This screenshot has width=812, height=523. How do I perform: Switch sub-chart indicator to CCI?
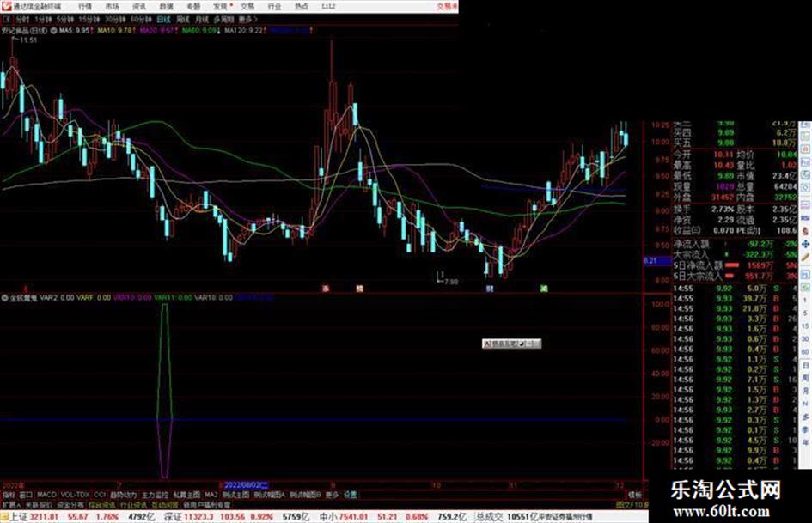(100, 495)
